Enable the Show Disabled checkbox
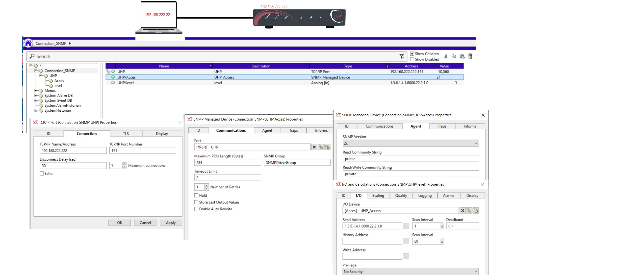The width and height of the screenshot is (644, 275). click(x=412, y=59)
